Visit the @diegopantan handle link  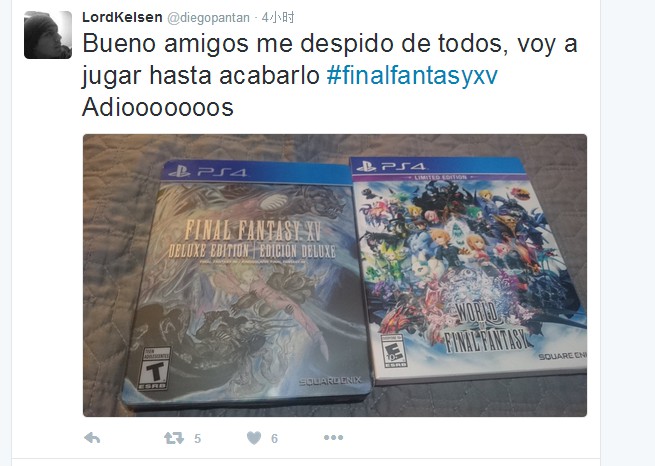[x=208, y=18]
